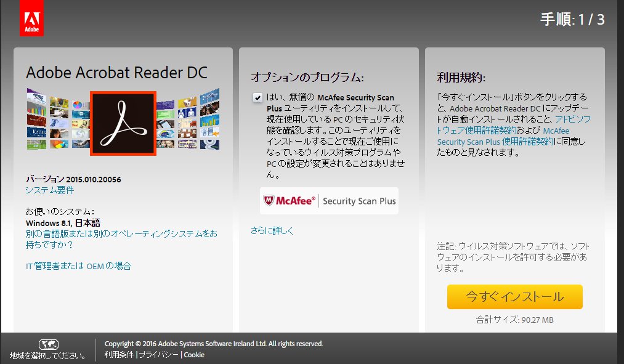Uncheck the McAfee Security Scan Plus checkbox
This screenshot has height=364, width=624.
coord(257,97)
